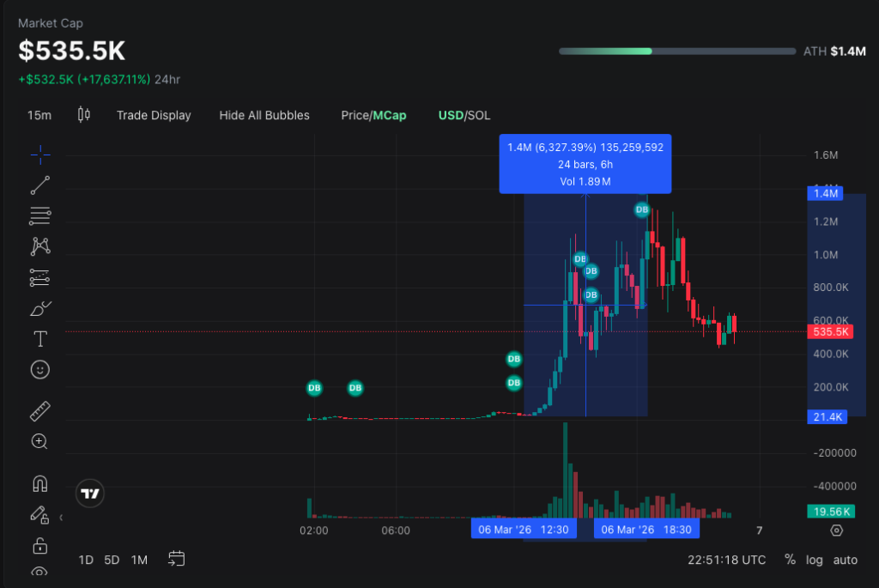Select the crosshair cursor tool
Screen dimensions: 879x588
39,155
